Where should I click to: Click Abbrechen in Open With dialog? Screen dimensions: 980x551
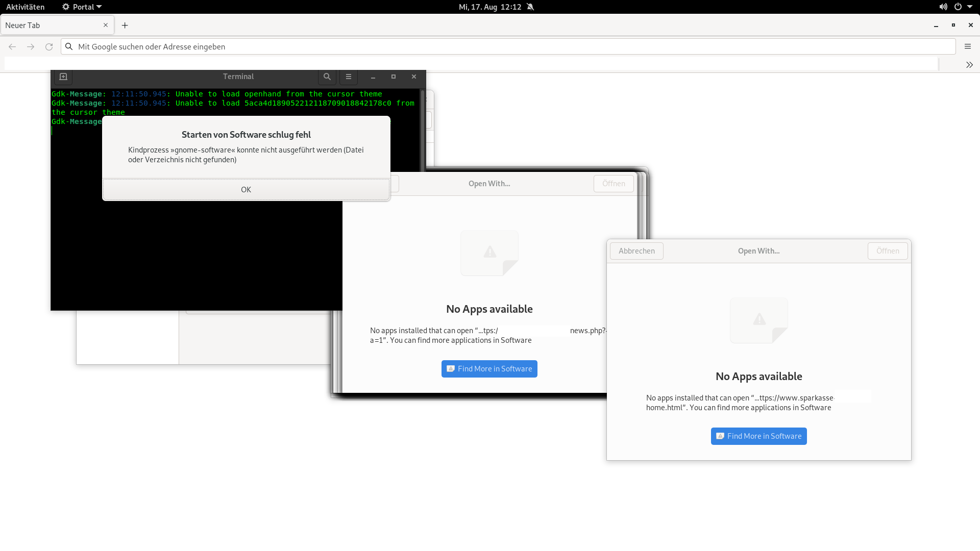point(636,251)
